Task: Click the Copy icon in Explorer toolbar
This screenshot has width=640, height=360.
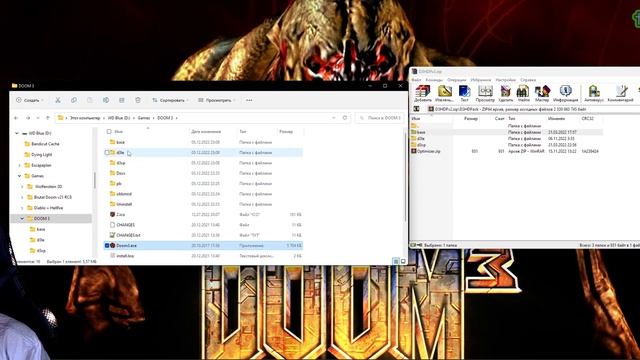Action: [74, 100]
